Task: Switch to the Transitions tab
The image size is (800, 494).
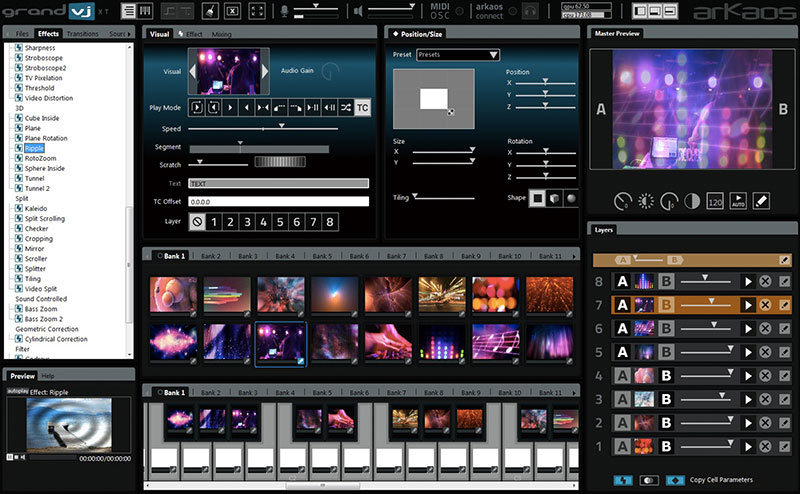Action: point(82,34)
